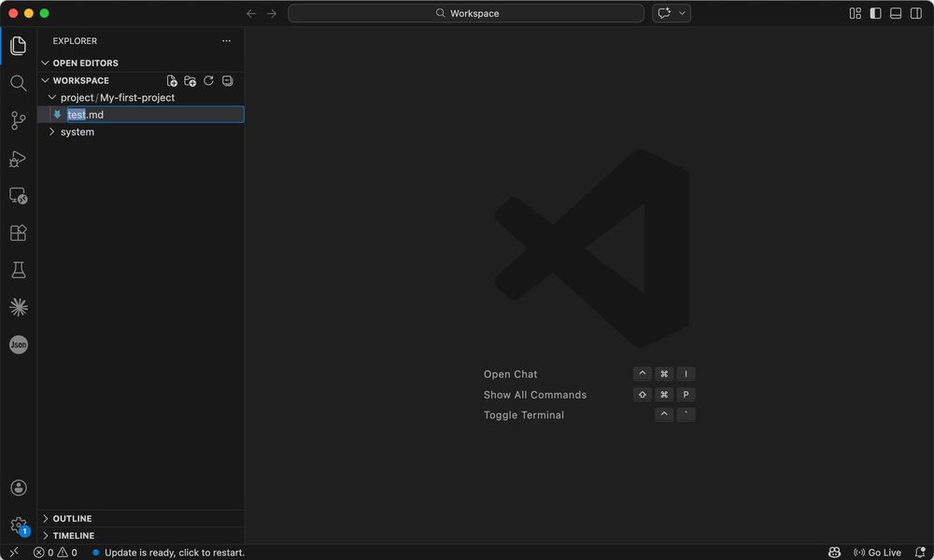Click the Workspace search command box
The image size is (934, 560).
(x=466, y=13)
